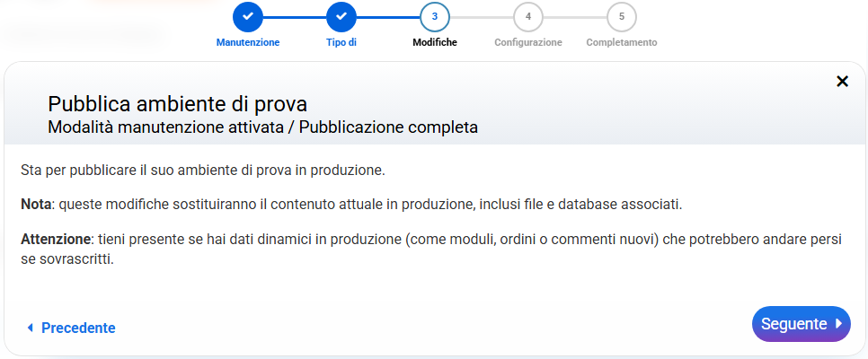The height and width of the screenshot is (359, 868).
Task: Jump to the Configurazione step label
Action: tap(528, 42)
